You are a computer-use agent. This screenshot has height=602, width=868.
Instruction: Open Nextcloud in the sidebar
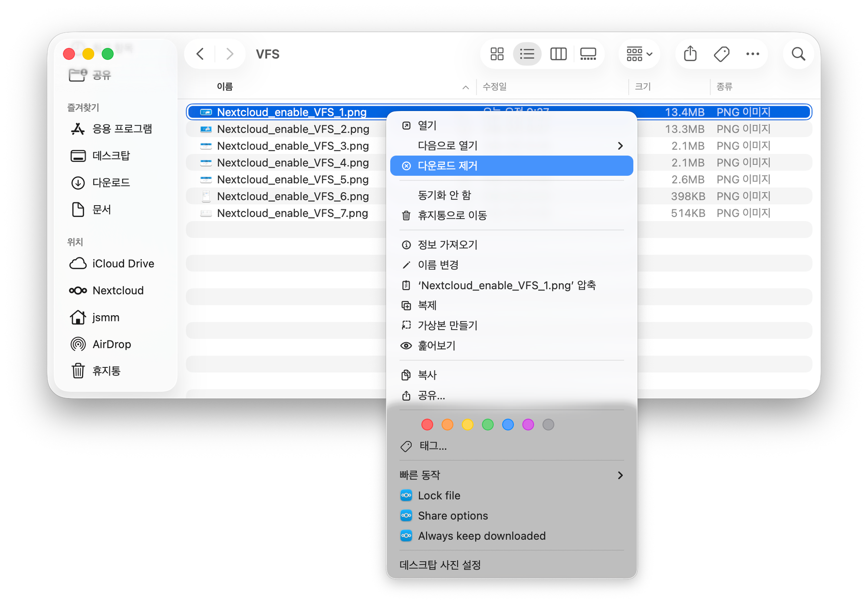[x=118, y=291]
